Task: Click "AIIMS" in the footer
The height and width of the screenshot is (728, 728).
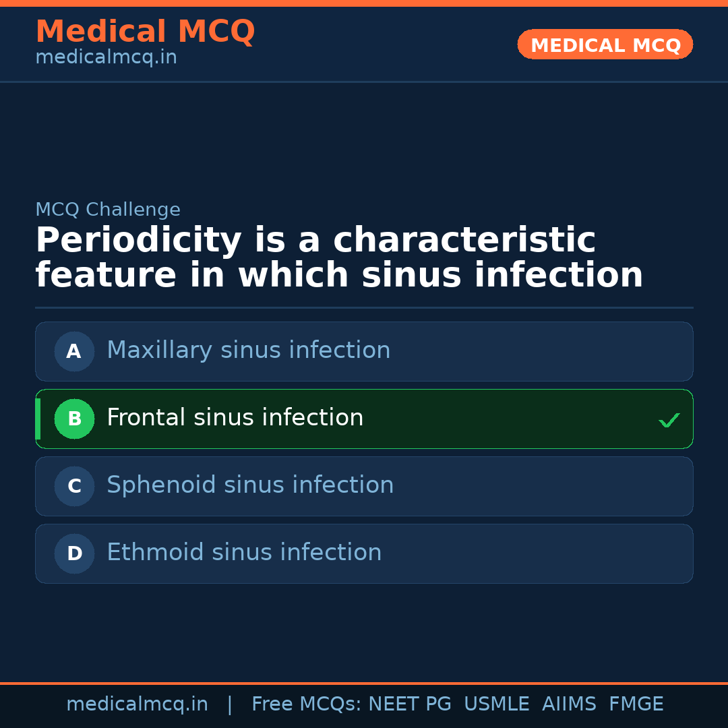Action: [569, 704]
